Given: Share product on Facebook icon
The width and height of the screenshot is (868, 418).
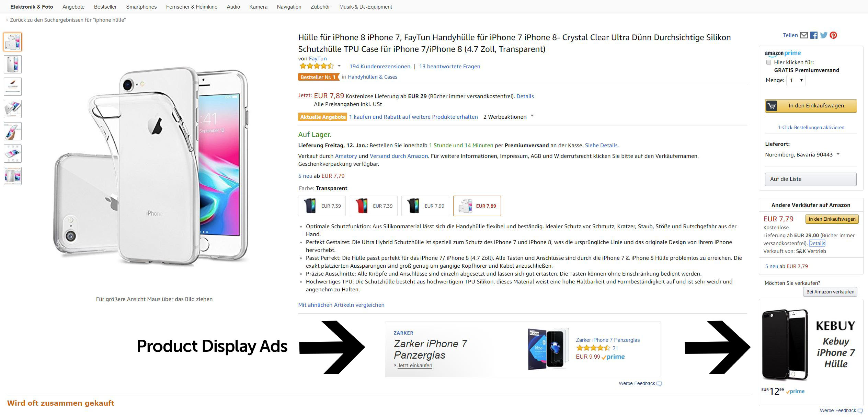Looking at the screenshot, I should [x=813, y=35].
